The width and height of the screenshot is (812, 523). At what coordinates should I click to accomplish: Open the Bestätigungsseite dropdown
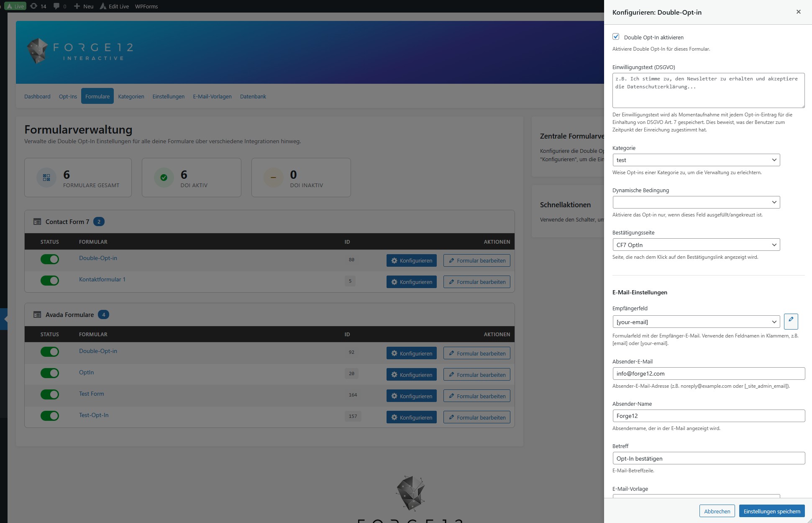point(696,245)
